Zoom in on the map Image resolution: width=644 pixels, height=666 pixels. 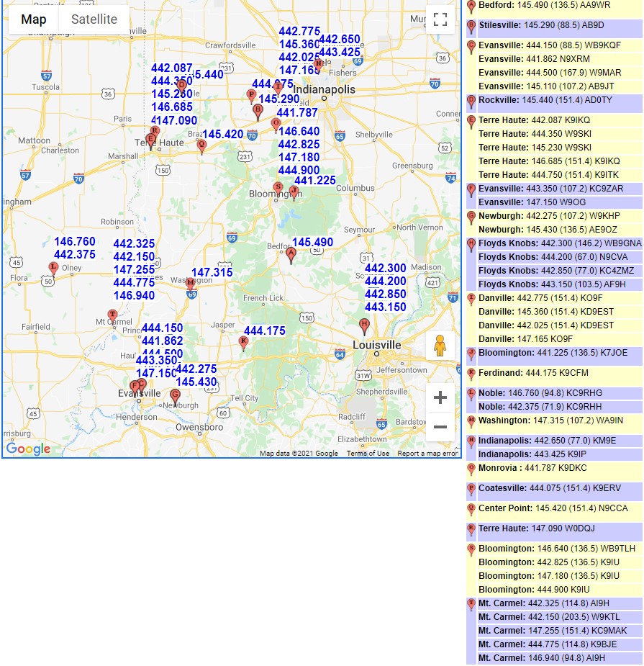(440, 398)
